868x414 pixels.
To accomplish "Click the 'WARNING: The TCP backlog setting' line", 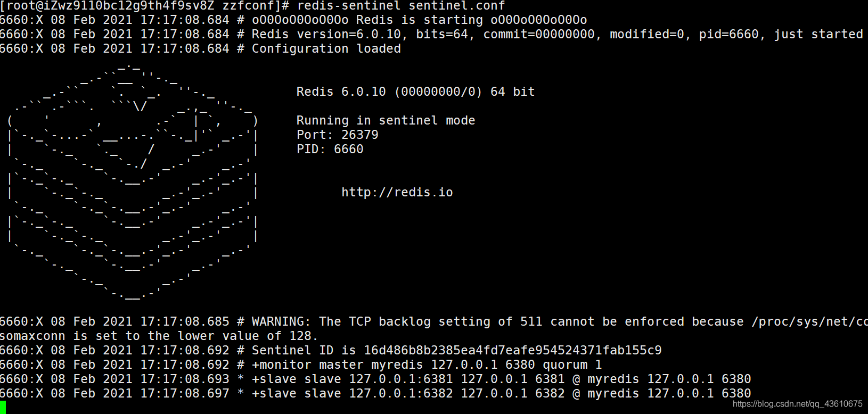I will pos(434,321).
